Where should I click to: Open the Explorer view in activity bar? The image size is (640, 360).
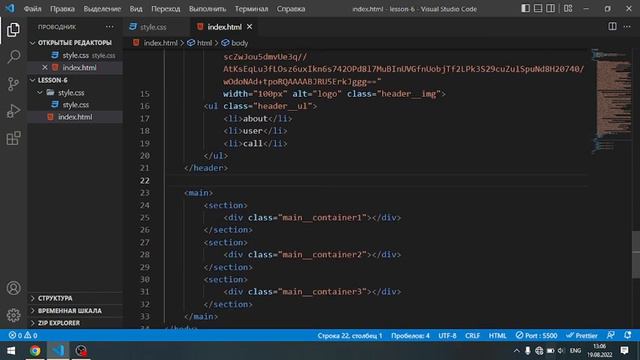click(x=13, y=30)
